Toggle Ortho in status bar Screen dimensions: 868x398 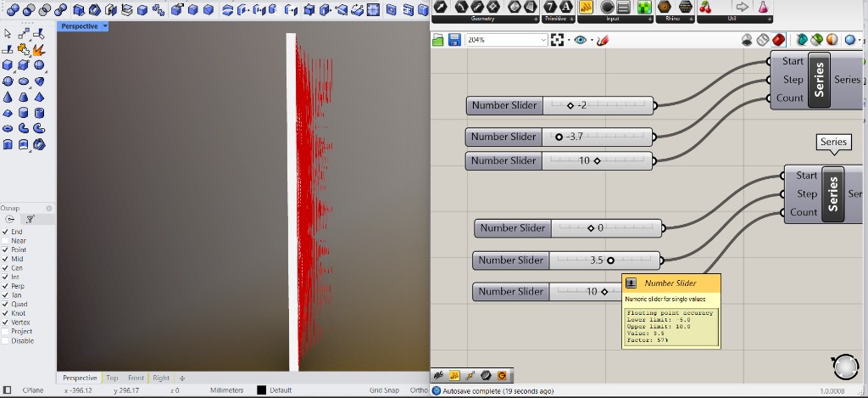click(x=419, y=390)
